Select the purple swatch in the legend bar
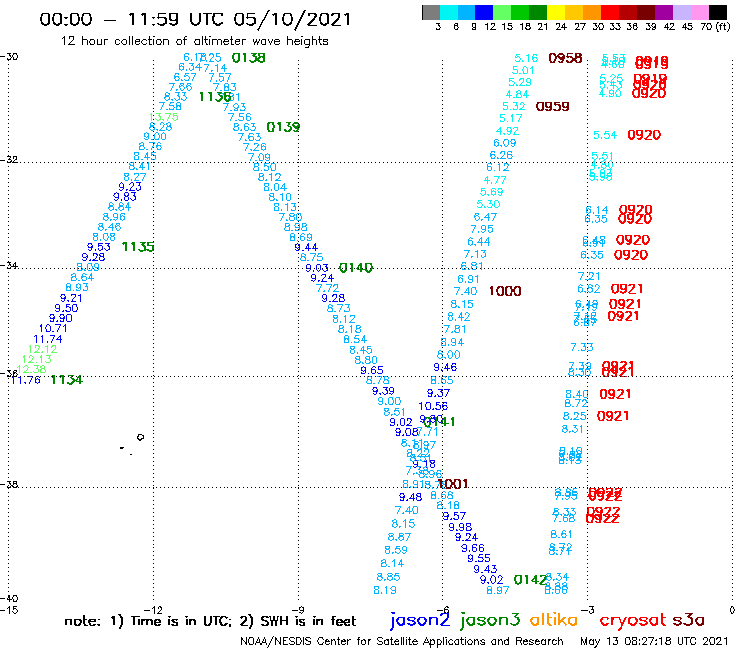This screenshot has width=740, height=650. point(664,12)
